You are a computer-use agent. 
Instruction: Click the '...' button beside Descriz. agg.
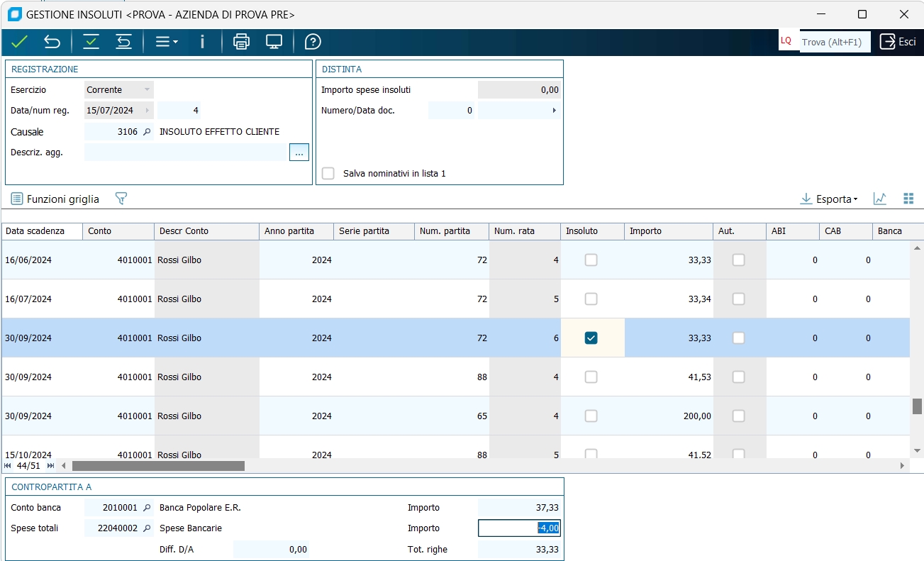tap(299, 152)
